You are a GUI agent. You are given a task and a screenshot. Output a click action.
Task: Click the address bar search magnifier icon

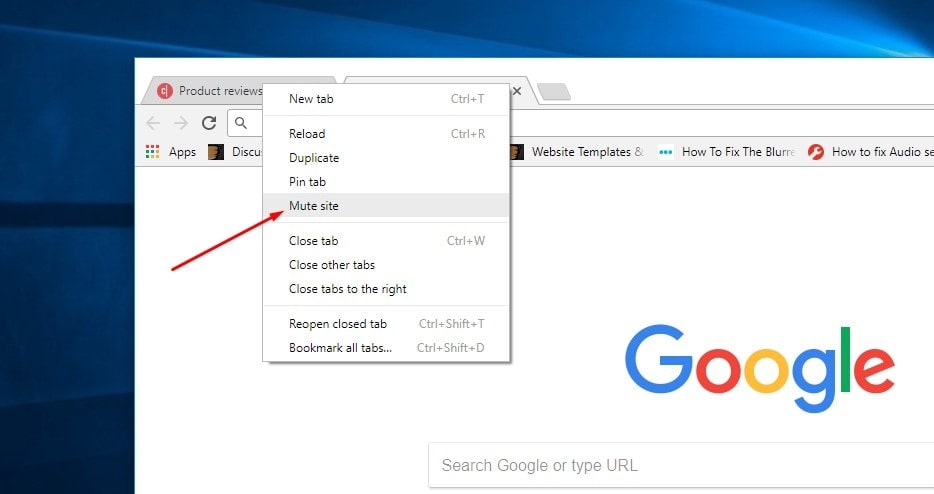coord(241,123)
